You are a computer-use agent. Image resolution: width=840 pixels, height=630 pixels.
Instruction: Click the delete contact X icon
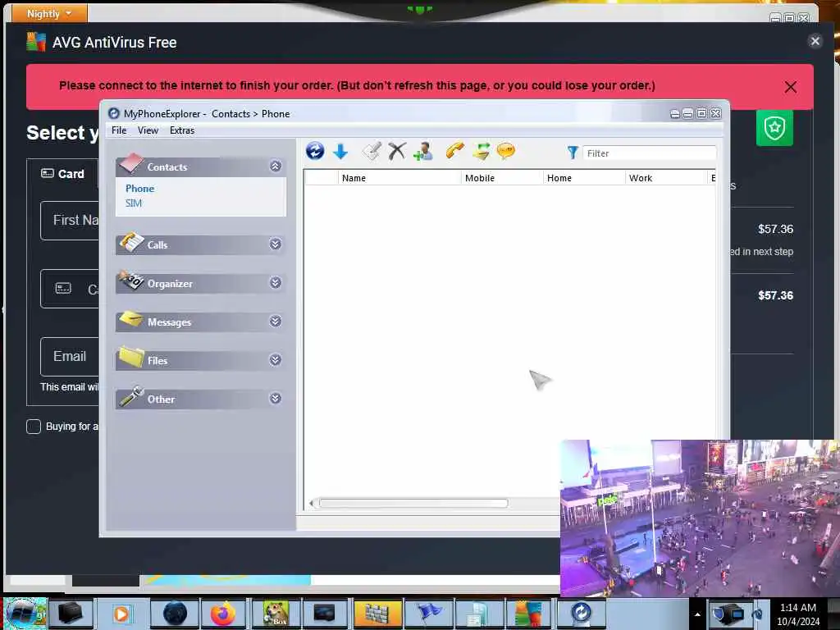(x=397, y=152)
